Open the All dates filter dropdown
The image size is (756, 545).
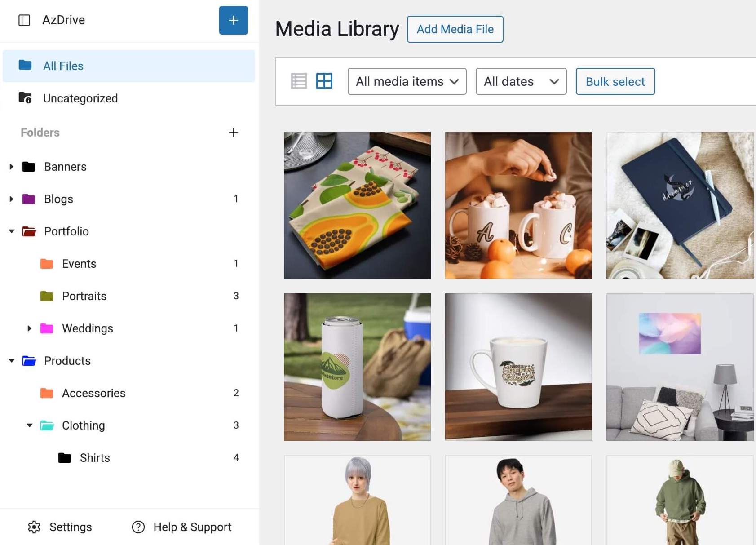tap(521, 81)
